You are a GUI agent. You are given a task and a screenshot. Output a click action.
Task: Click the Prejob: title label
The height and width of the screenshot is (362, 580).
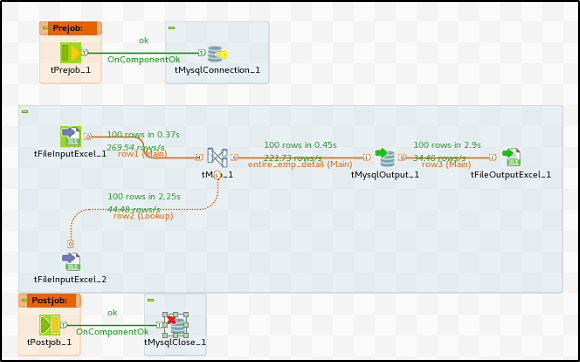[x=68, y=28]
